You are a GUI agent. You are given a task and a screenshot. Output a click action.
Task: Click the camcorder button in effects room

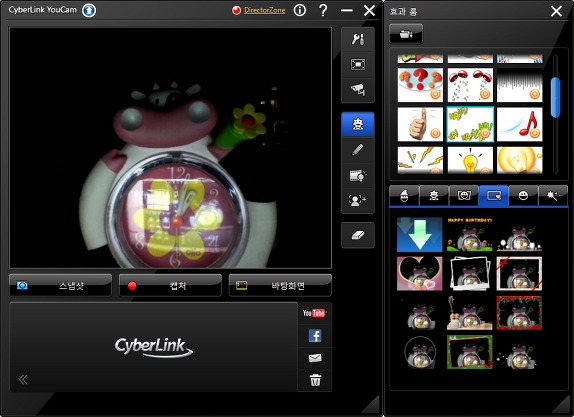[406, 34]
